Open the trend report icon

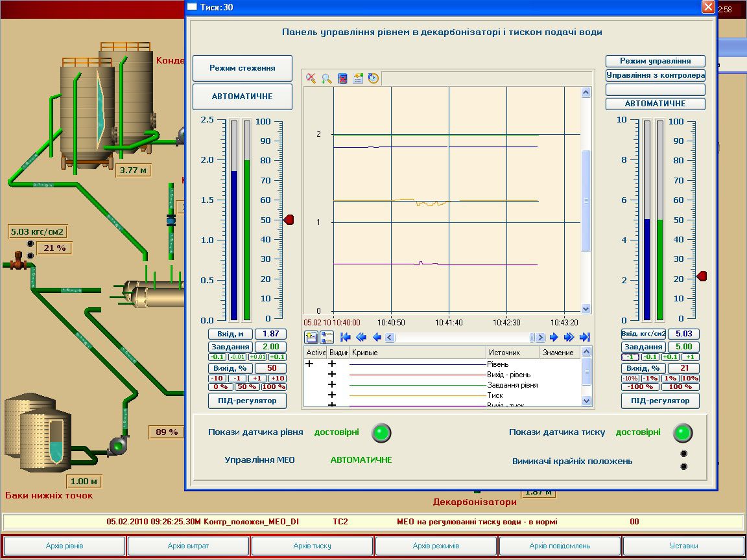(x=341, y=77)
